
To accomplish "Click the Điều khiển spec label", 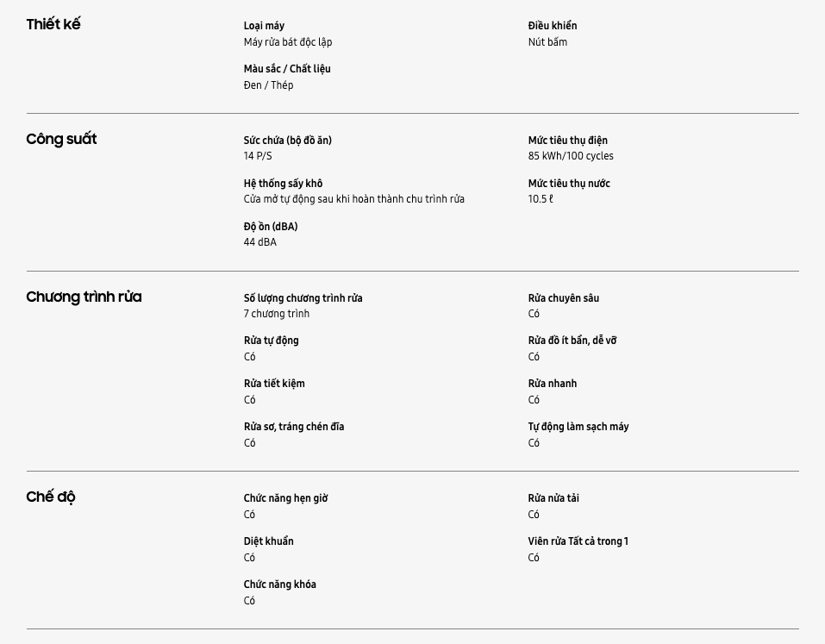I will (x=553, y=26).
